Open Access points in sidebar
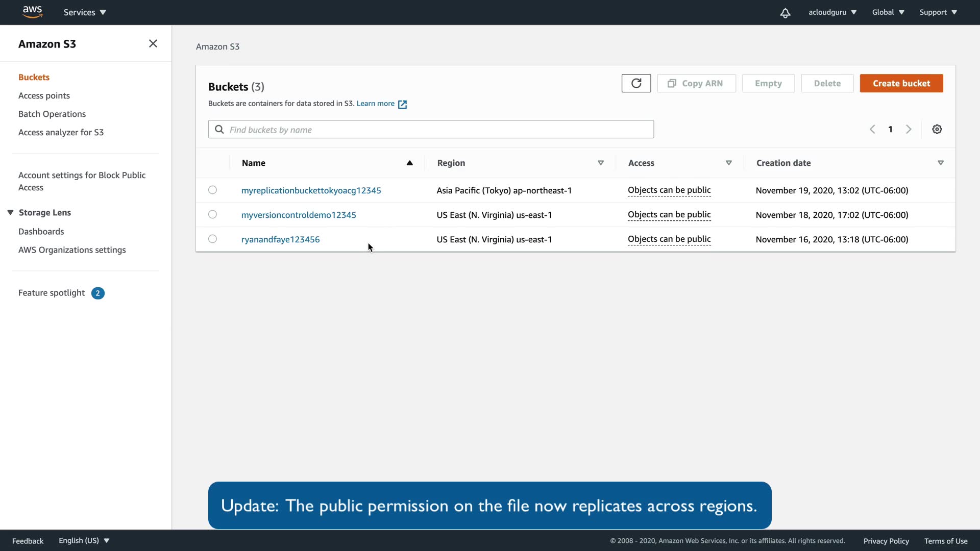This screenshot has height=551, width=980. (x=44, y=96)
